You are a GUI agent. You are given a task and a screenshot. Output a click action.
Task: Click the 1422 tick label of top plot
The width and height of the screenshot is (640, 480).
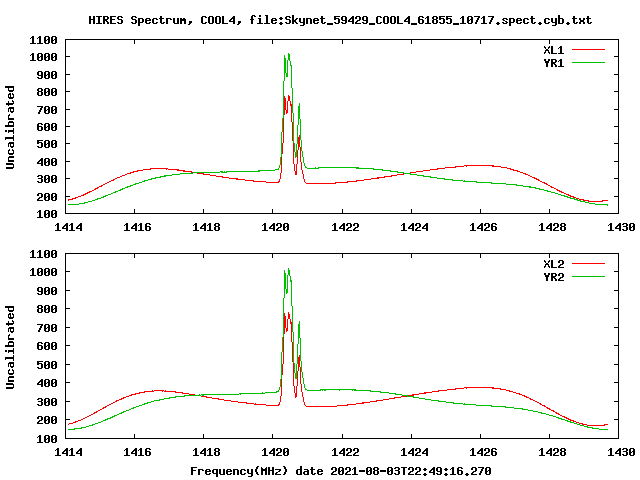coord(345,227)
